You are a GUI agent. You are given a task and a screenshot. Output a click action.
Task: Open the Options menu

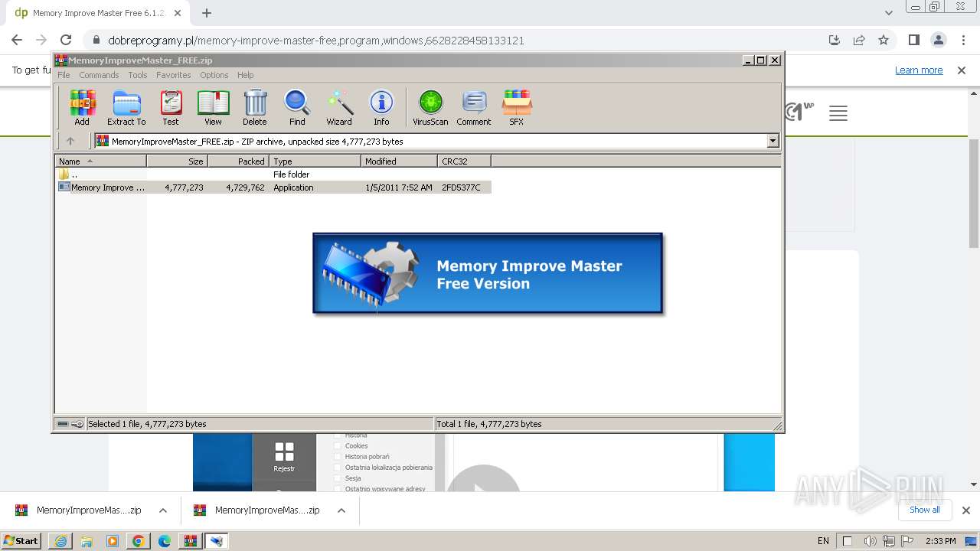pyautogui.click(x=214, y=75)
